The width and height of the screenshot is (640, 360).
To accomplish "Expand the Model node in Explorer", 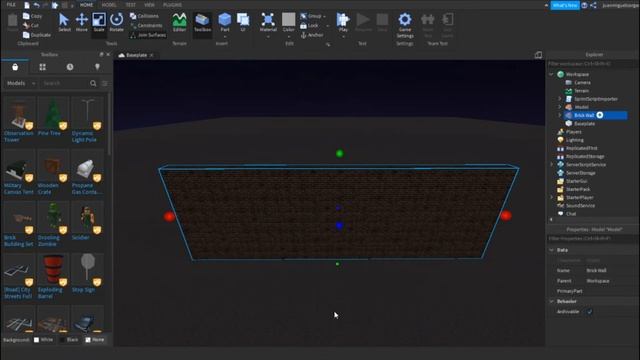I will coord(560,107).
